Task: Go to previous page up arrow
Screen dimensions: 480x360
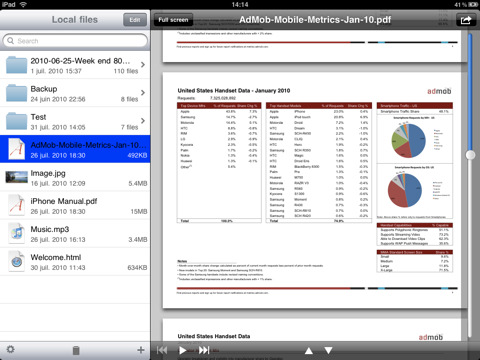Action: point(309,350)
